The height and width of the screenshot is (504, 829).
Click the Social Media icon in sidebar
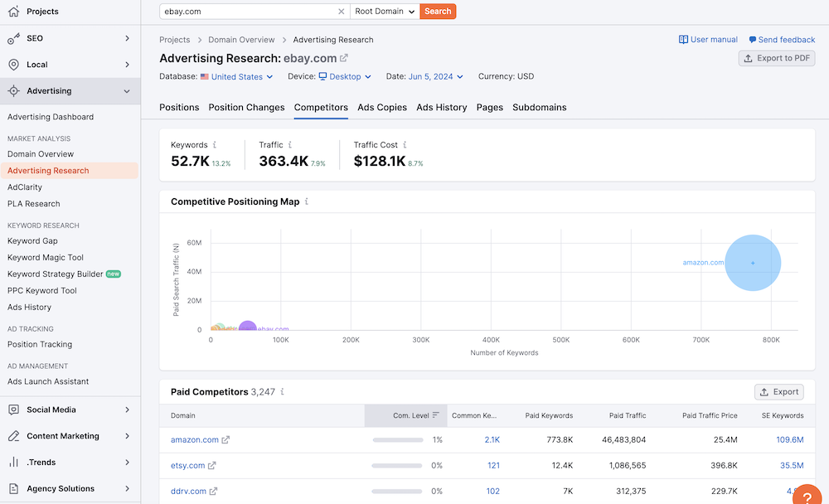tap(14, 409)
